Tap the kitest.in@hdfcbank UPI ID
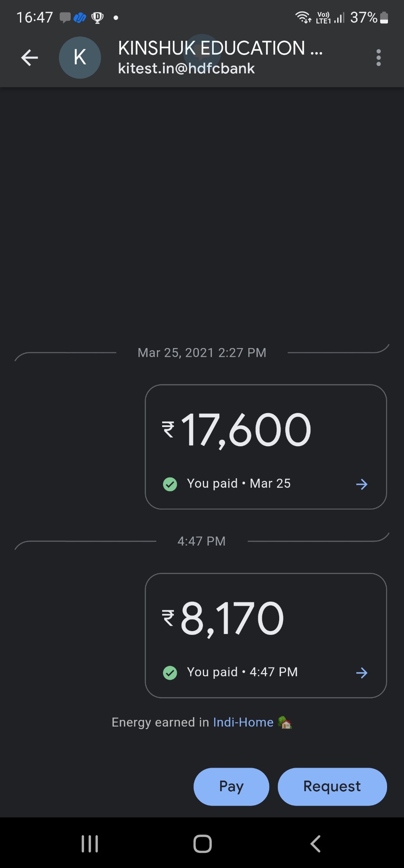The height and width of the screenshot is (868, 404). (186, 69)
